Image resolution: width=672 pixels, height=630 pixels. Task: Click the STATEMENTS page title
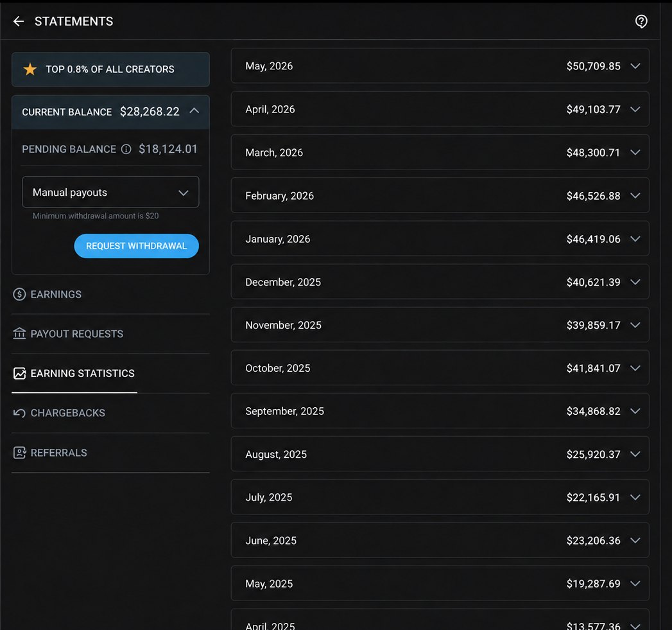click(74, 21)
